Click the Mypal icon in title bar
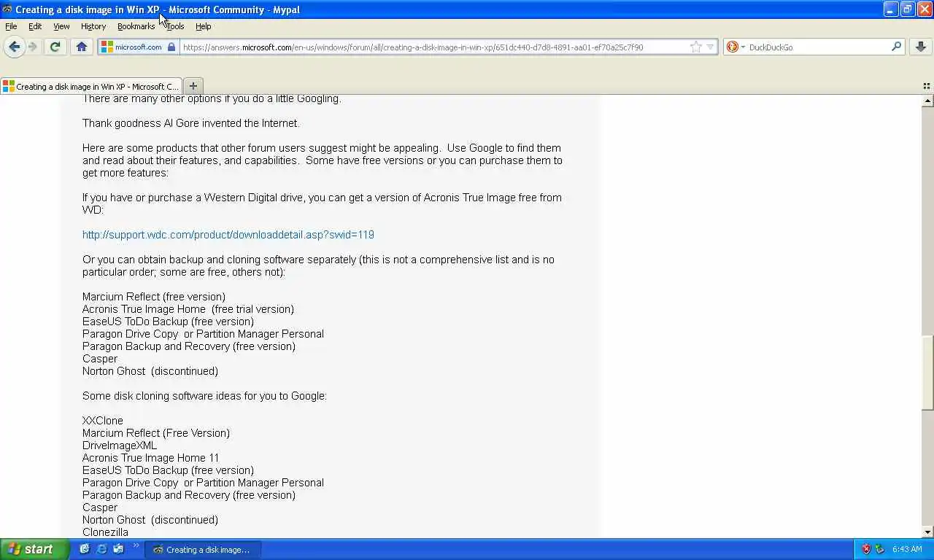This screenshot has width=934, height=560. click(x=7, y=9)
